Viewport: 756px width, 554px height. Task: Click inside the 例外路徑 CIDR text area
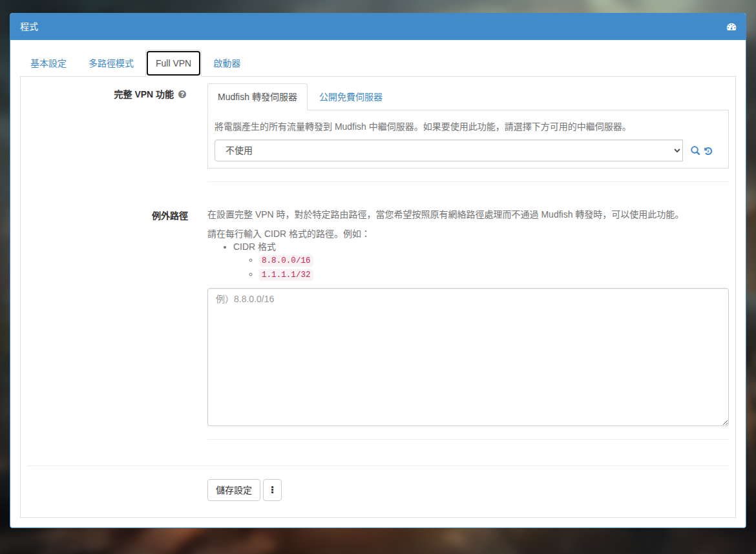(468, 357)
